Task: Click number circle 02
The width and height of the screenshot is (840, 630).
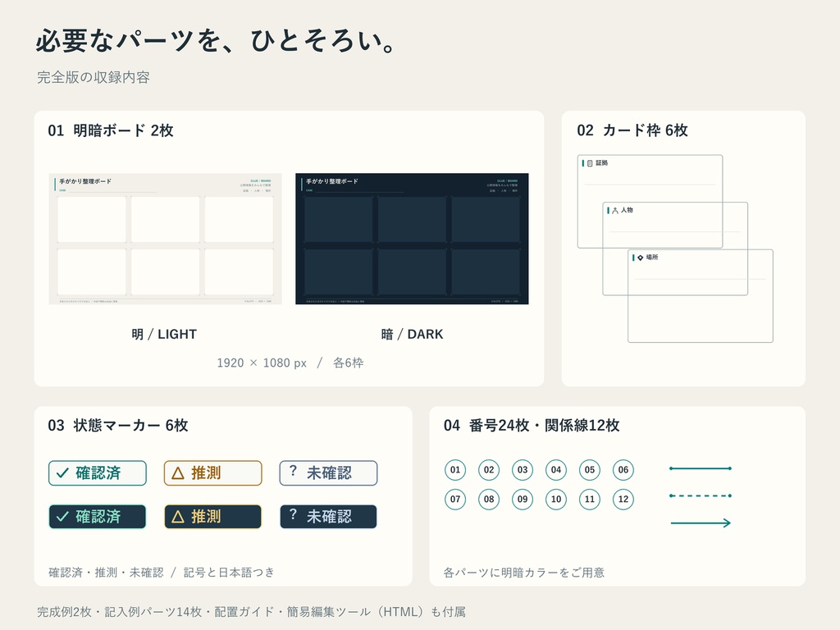Action: click(489, 470)
